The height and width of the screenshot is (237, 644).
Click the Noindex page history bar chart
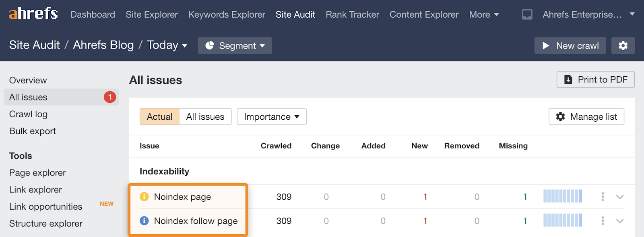click(x=562, y=196)
